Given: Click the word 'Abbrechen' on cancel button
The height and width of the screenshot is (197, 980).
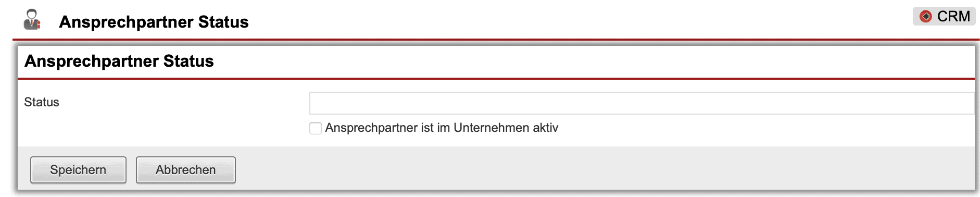Looking at the screenshot, I should pos(185,170).
